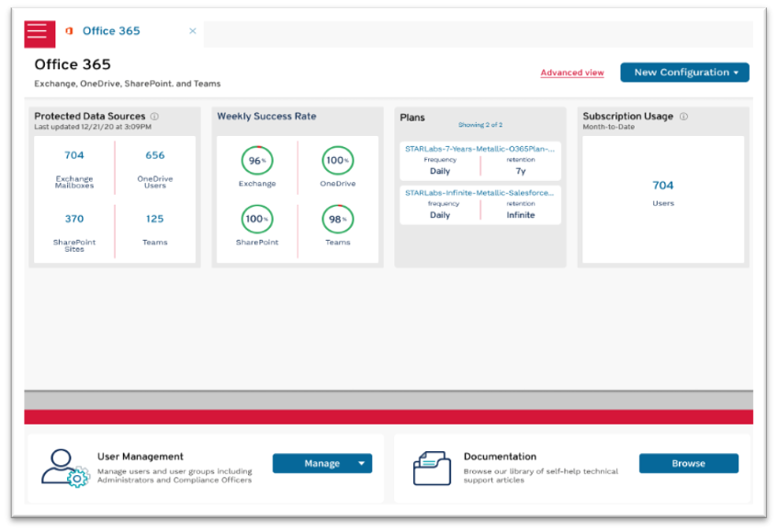This screenshot has height=532, width=778.
Task: Click the Month-to-Date label
Action: (608, 127)
